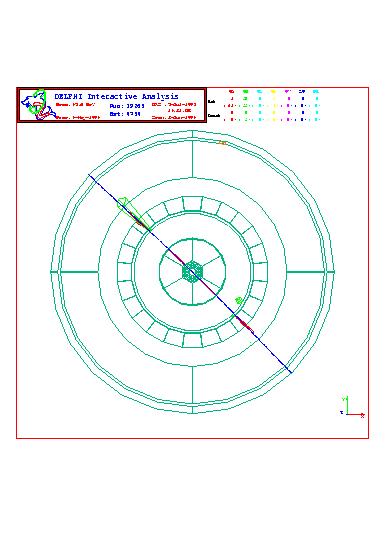This screenshot has height=550, width=388.
Task: Click the red hit marker on lower-right track
Action: (x=245, y=324)
